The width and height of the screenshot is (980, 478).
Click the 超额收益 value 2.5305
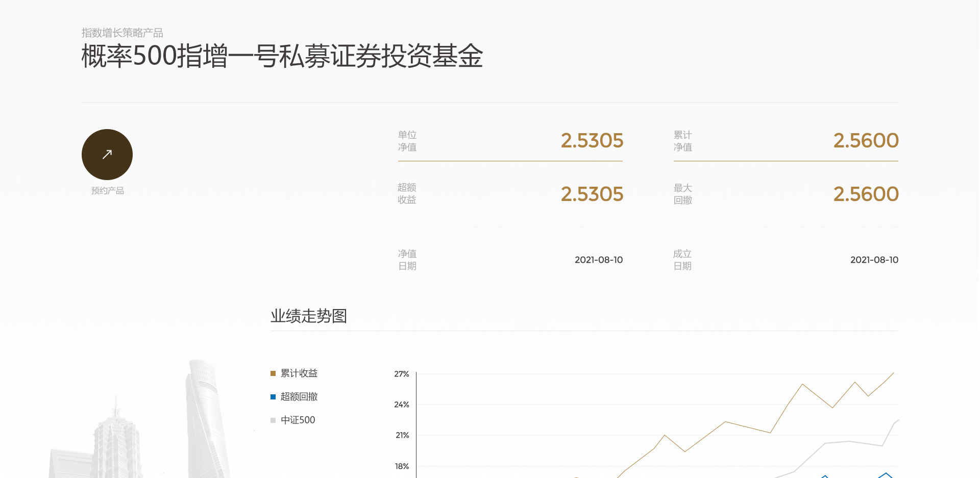point(592,194)
